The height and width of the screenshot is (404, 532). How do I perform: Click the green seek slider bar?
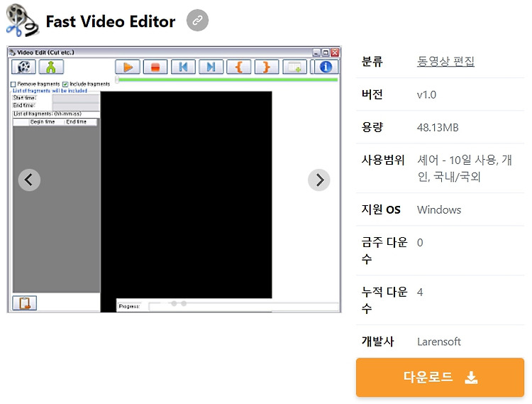227,80
